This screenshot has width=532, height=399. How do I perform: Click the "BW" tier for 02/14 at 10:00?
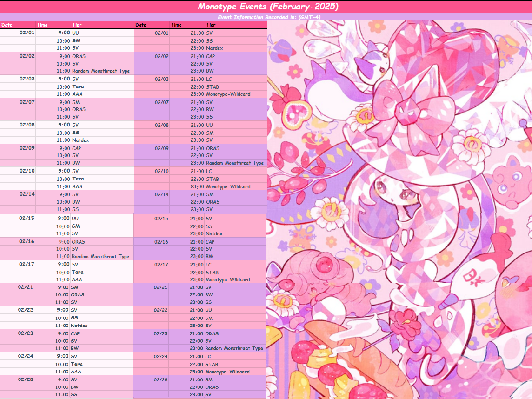tap(76, 202)
